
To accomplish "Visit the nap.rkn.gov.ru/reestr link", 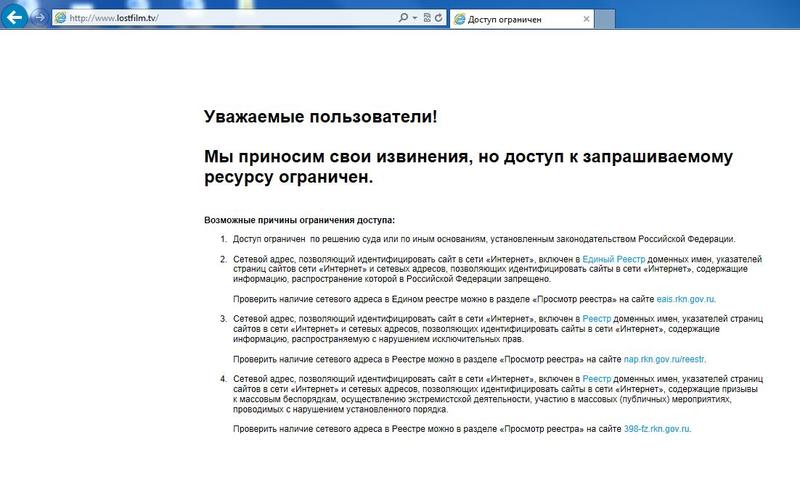I will pyautogui.click(x=664, y=360).
